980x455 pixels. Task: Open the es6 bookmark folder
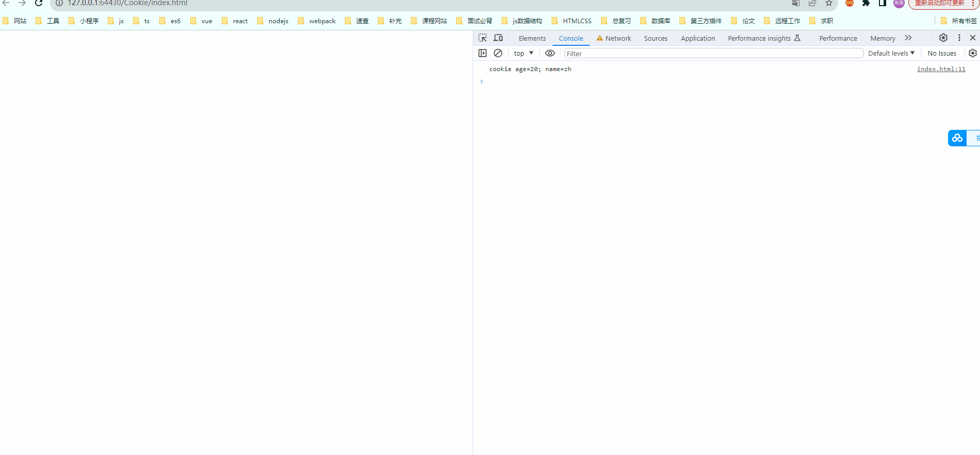click(170, 21)
